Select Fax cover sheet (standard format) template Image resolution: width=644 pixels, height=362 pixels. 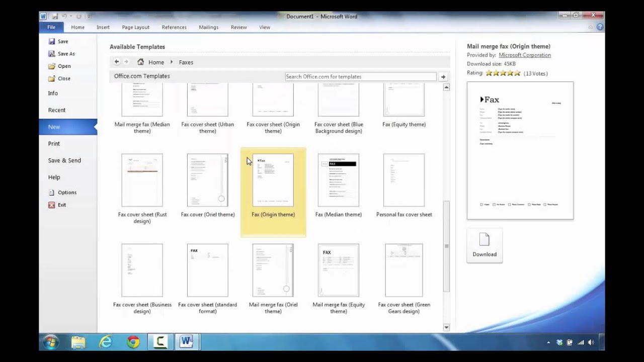point(207,280)
